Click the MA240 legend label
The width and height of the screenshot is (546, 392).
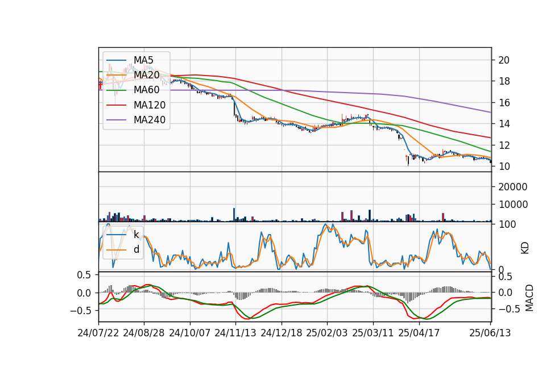pyautogui.click(x=150, y=120)
